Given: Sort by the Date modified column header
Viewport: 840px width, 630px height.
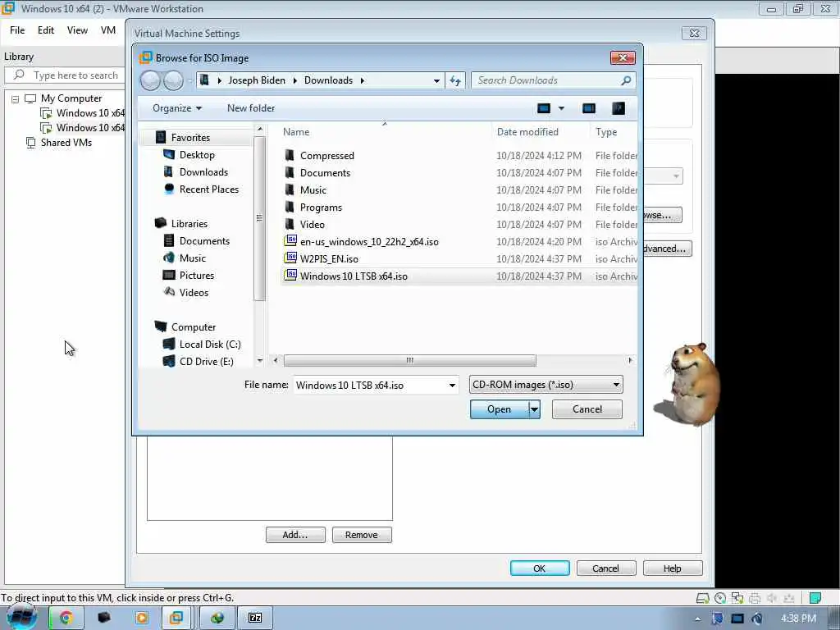Looking at the screenshot, I should pos(527,132).
